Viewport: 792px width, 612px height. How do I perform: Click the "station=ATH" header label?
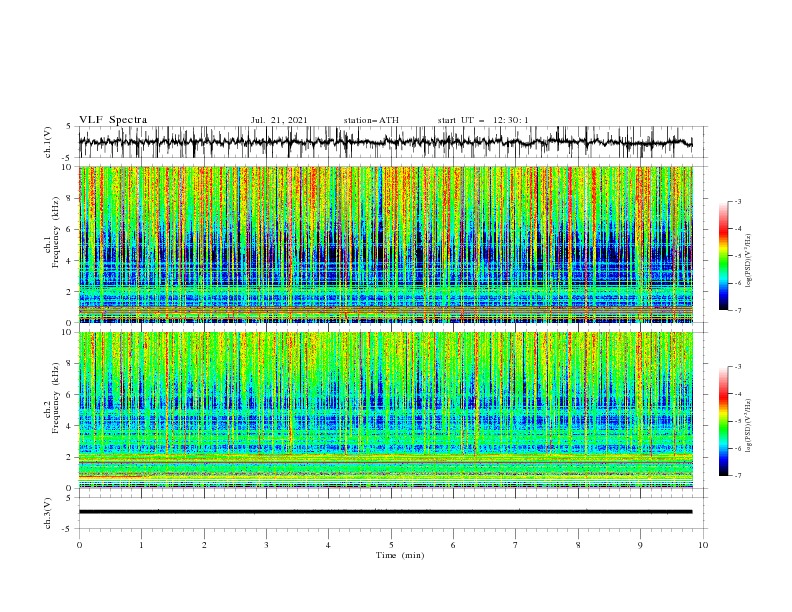[371, 120]
